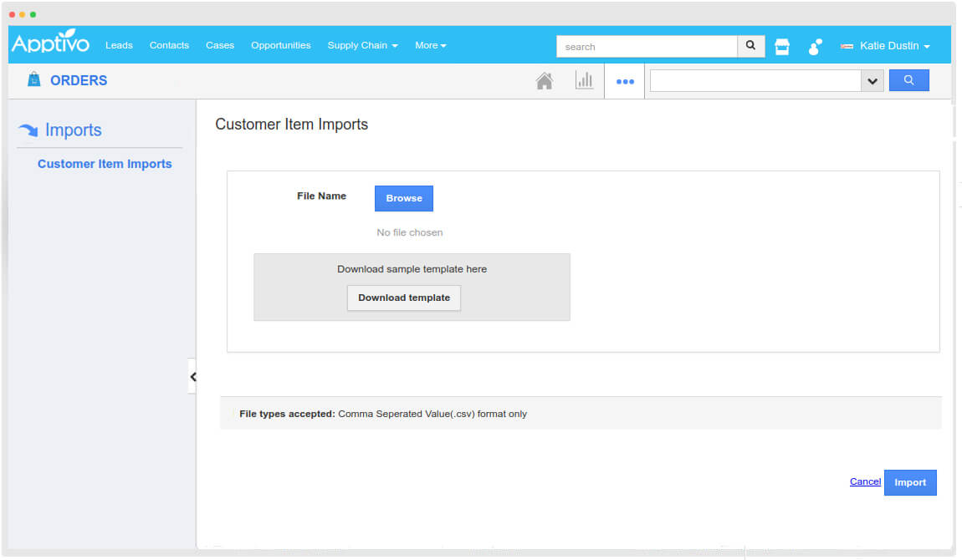
Task: Click the Cancel link near Import
Action: 865,481
